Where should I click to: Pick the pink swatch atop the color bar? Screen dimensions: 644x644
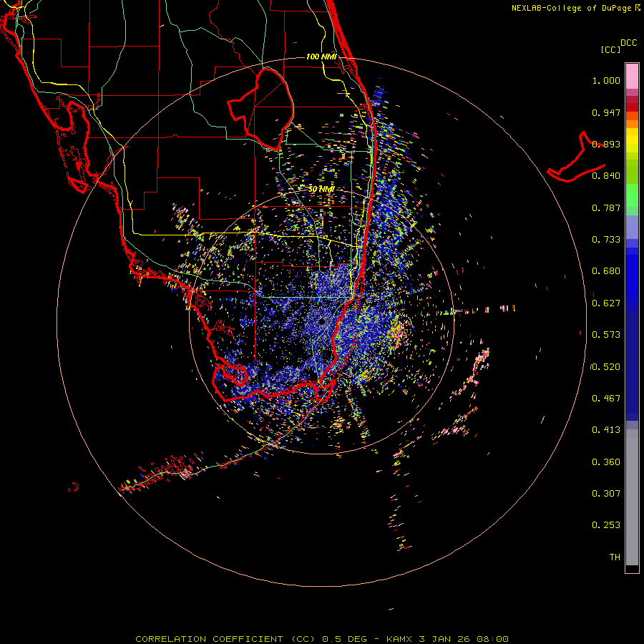[632, 77]
